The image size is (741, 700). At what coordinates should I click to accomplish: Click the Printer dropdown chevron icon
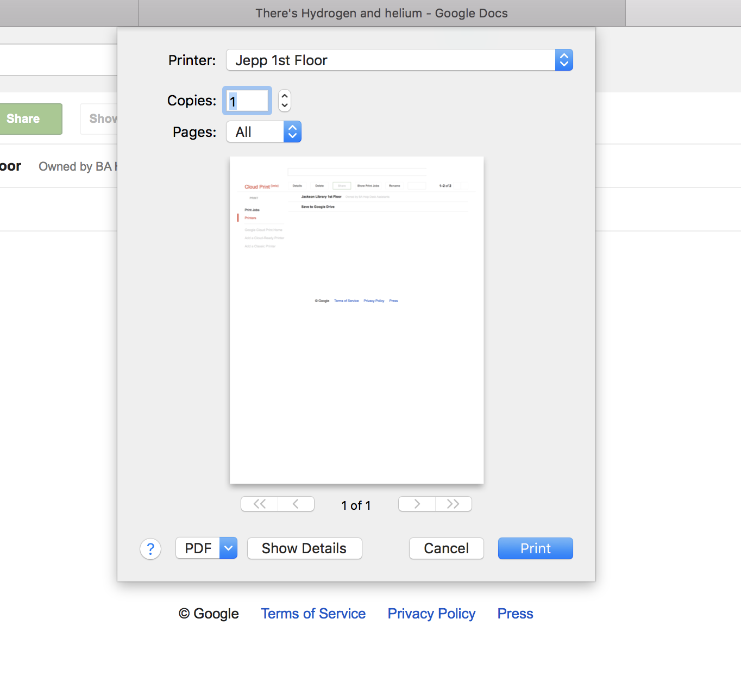(564, 60)
